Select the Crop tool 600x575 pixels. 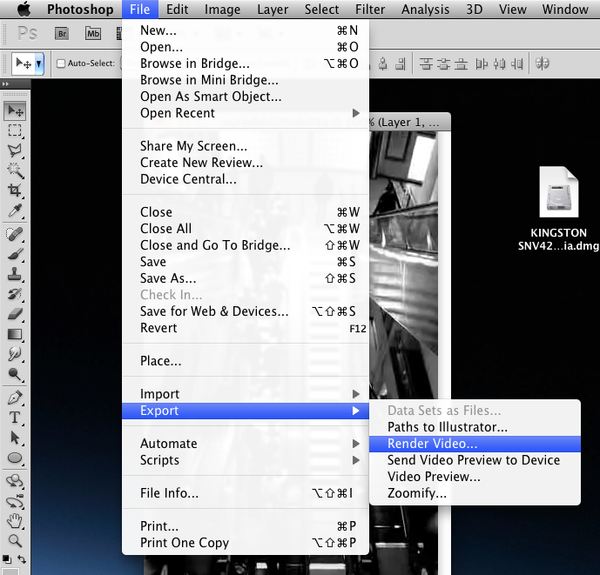15,190
